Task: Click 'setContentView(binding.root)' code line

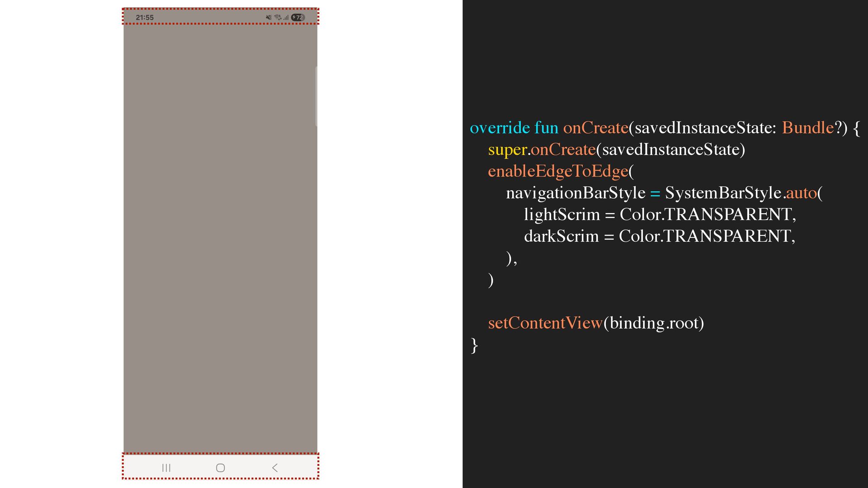Action: [x=596, y=323]
